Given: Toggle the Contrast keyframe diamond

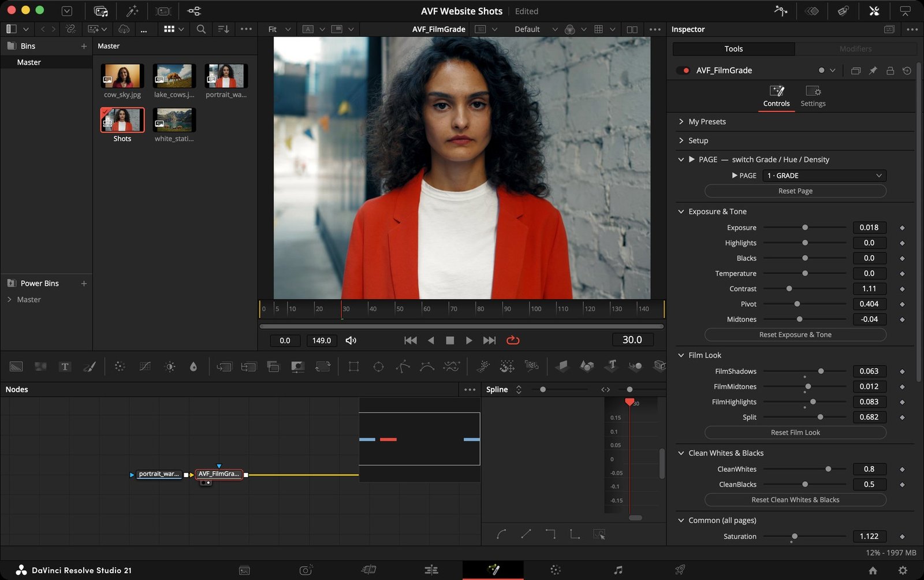Looking at the screenshot, I should click(x=902, y=289).
